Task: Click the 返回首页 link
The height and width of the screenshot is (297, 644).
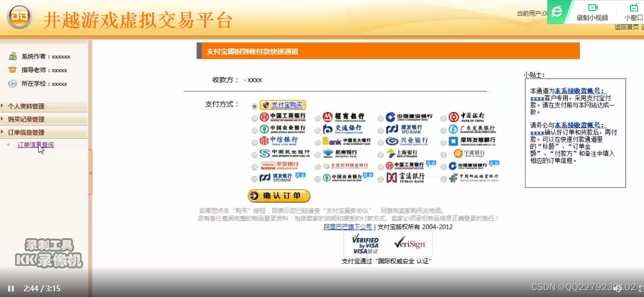Action: (x=627, y=27)
